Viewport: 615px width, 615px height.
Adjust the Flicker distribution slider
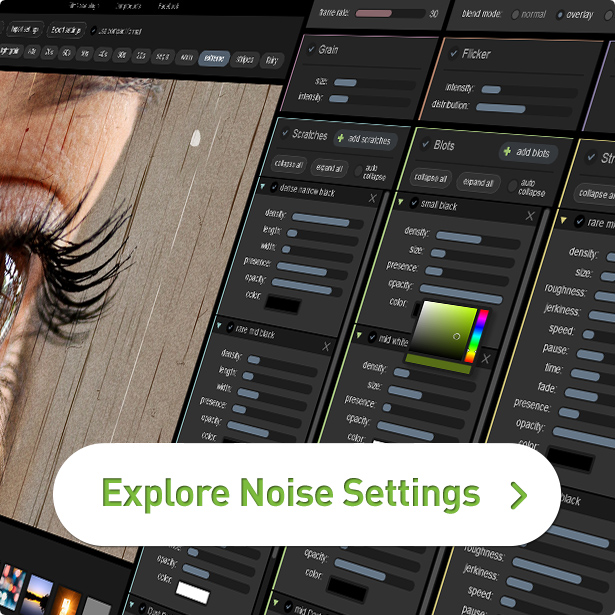point(524,109)
